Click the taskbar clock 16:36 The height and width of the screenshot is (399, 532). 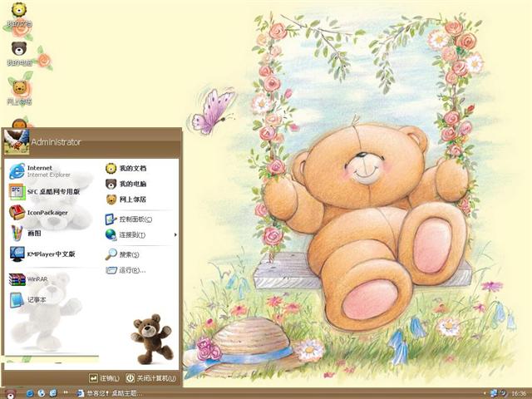coord(519,393)
